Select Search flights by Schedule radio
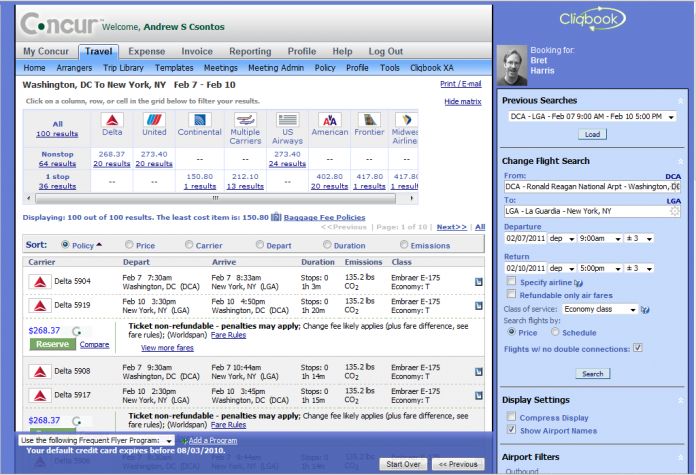696x475 pixels. [x=555, y=332]
